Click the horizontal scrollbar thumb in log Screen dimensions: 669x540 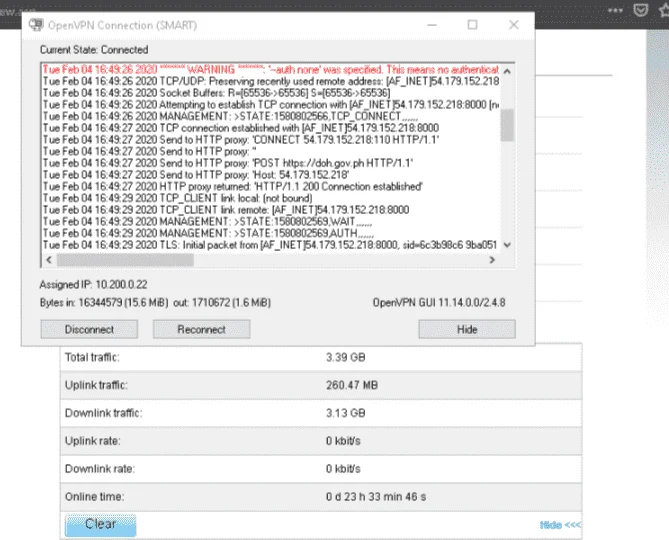tap(125, 260)
